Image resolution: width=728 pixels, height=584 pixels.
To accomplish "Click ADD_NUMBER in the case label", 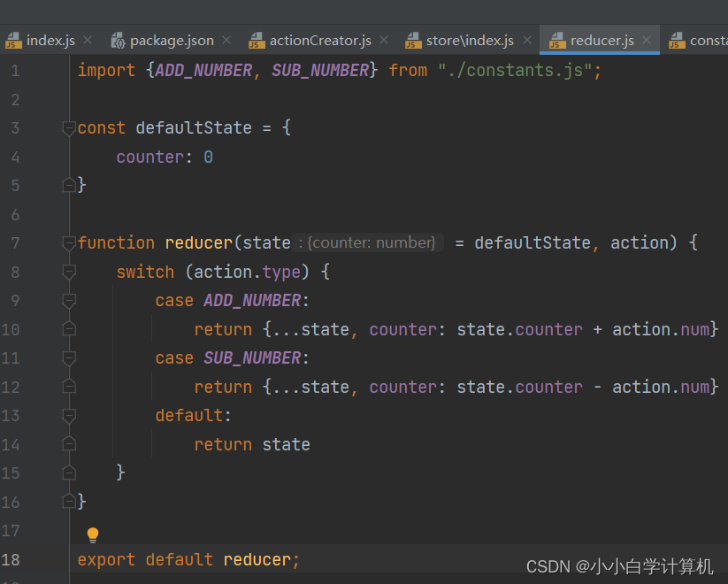I will point(252,301).
